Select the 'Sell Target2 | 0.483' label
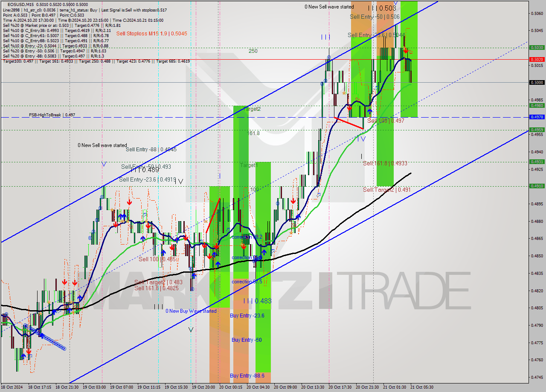 pyautogui.click(x=158, y=282)
